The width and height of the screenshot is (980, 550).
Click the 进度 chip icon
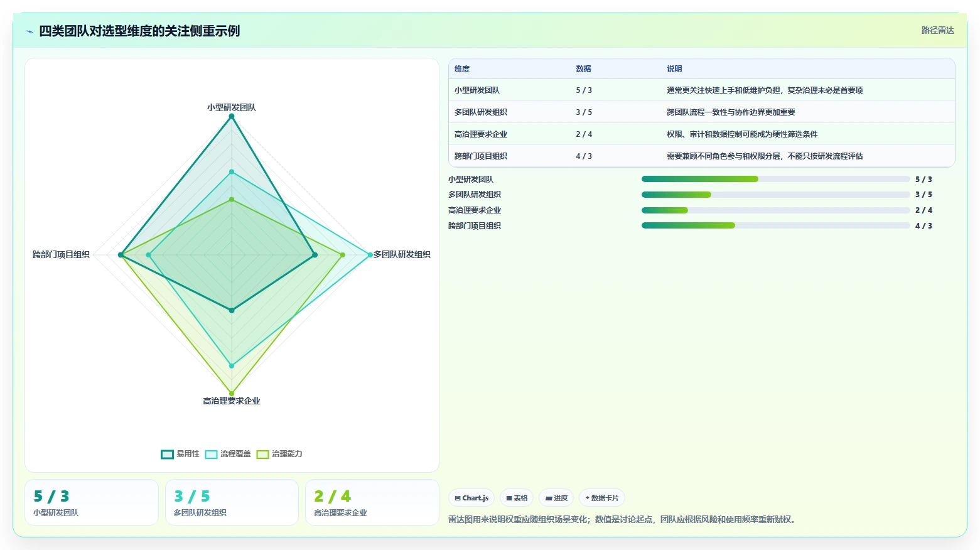tap(549, 498)
